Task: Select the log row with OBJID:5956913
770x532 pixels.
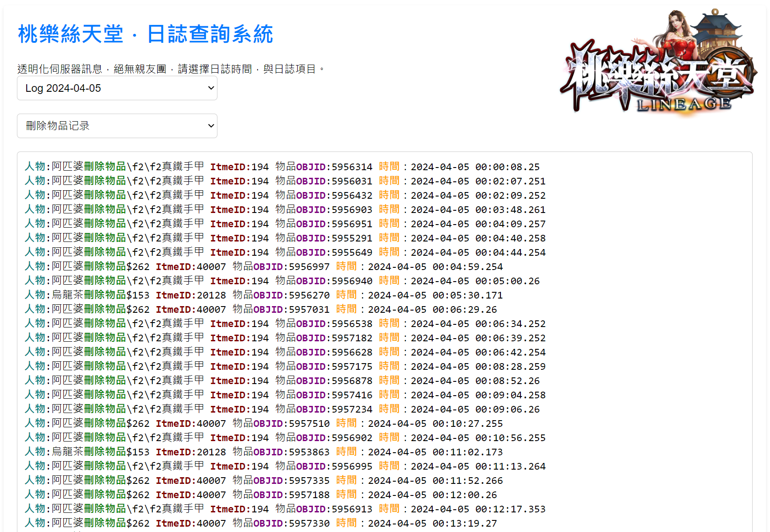Action: point(285,509)
